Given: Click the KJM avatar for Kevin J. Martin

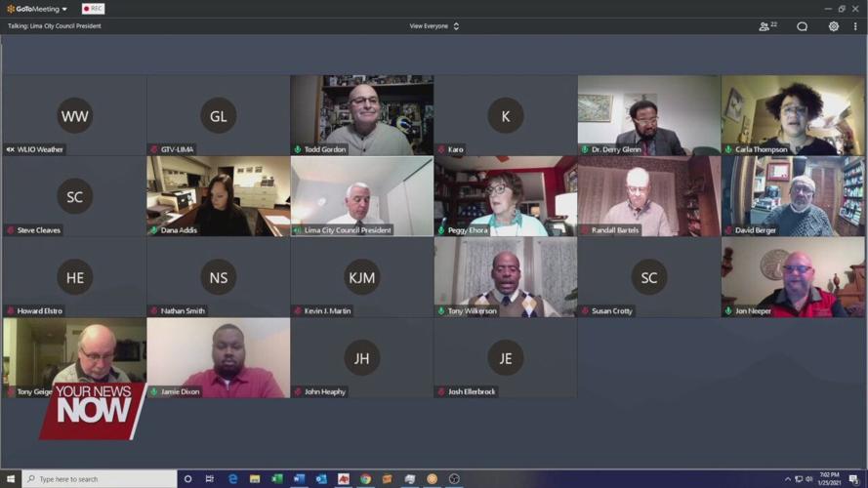Looking at the screenshot, I should point(361,277).
